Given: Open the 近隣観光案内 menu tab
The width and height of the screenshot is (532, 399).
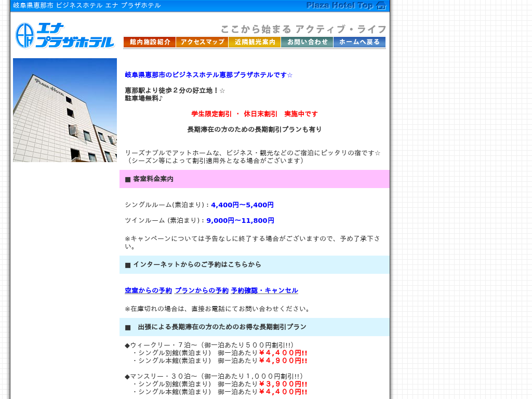Looking at the screenshot, I should [255, 42].
